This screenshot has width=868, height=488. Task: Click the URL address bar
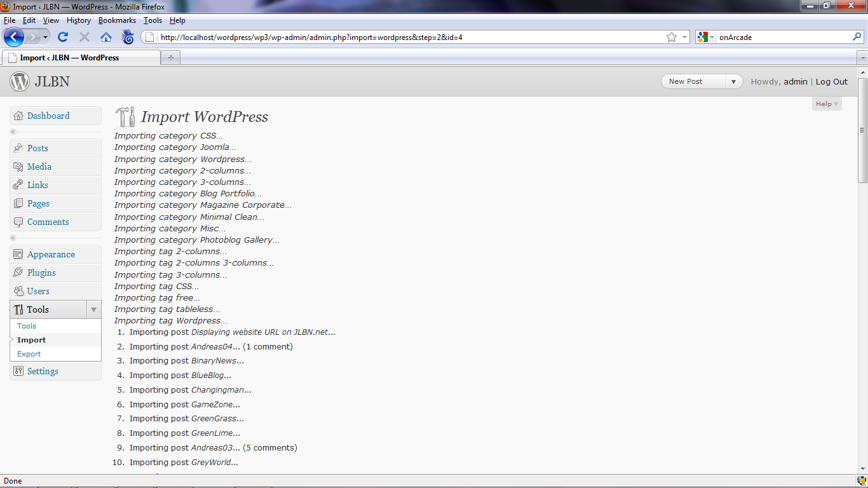click(x=407, y=37)
